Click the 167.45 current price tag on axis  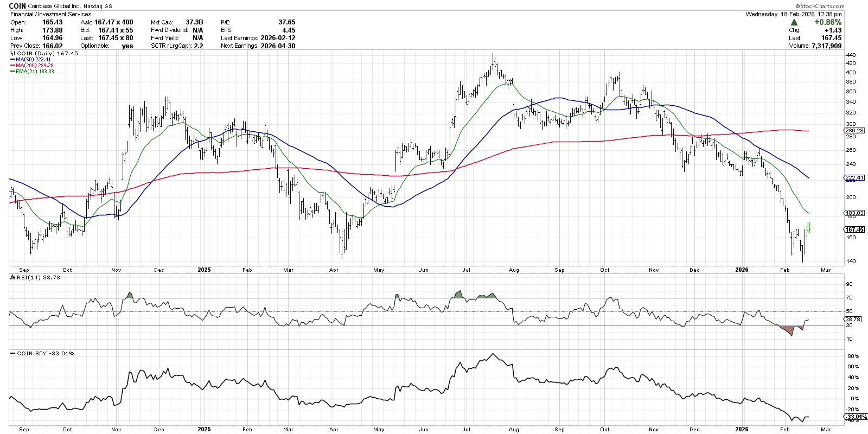[x=854, y=229]
